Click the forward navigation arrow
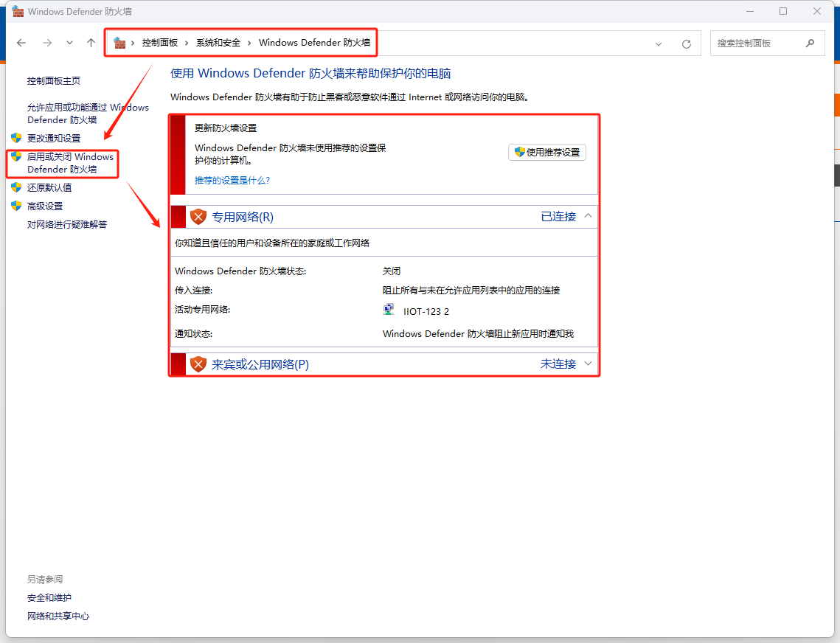Image resolution: width=840 pixels, height=643 pixels. [47, 43]
